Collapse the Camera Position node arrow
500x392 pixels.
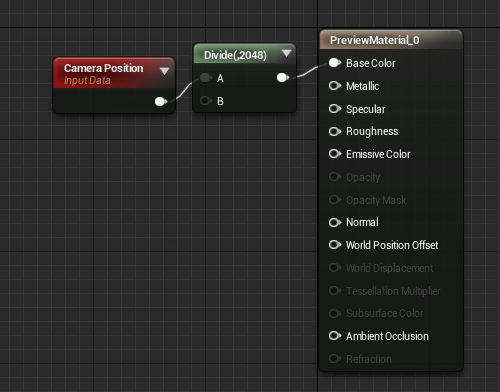pyautogui.click(x=164, y=71)
